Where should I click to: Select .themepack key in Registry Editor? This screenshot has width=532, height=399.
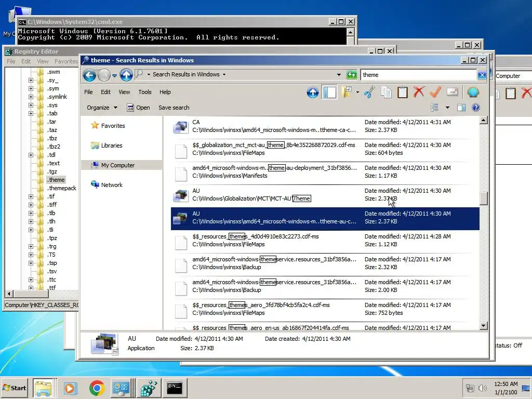[62, 188]
